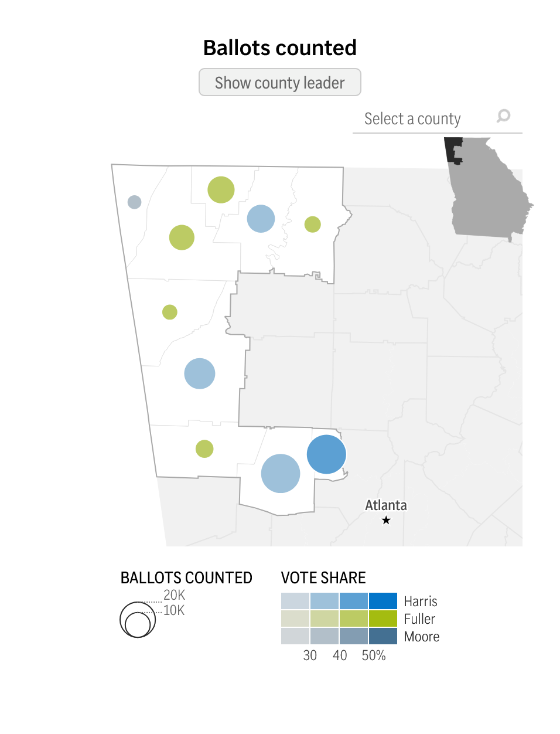Click the small gray Moore bubble
The width and height of the screenshot is (560, 734).
tap(135, 202)
